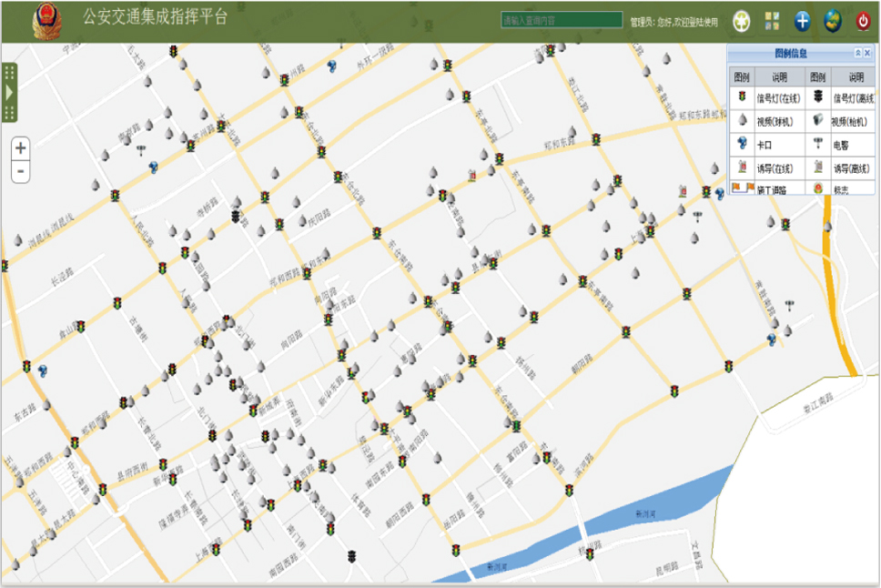This screenshot has height=588, width=881.
Task: Expand the left sidebar panel arrow
Action: pos(9,93)
